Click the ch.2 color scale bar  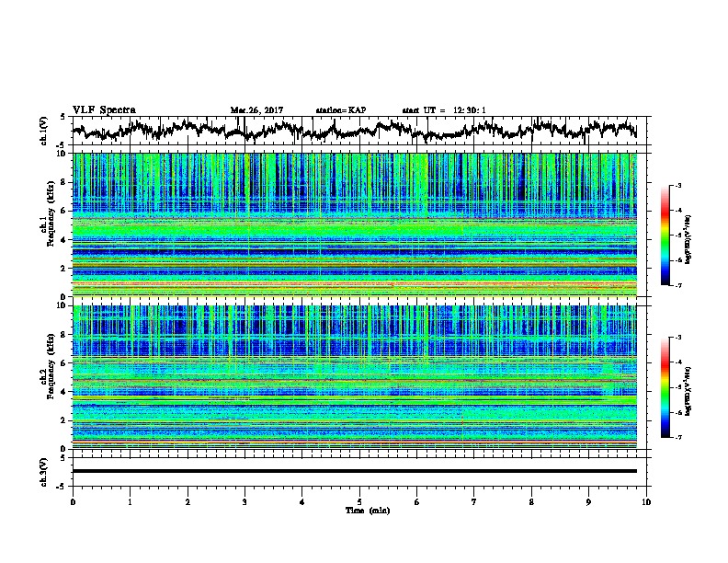(x=665, y=387)
